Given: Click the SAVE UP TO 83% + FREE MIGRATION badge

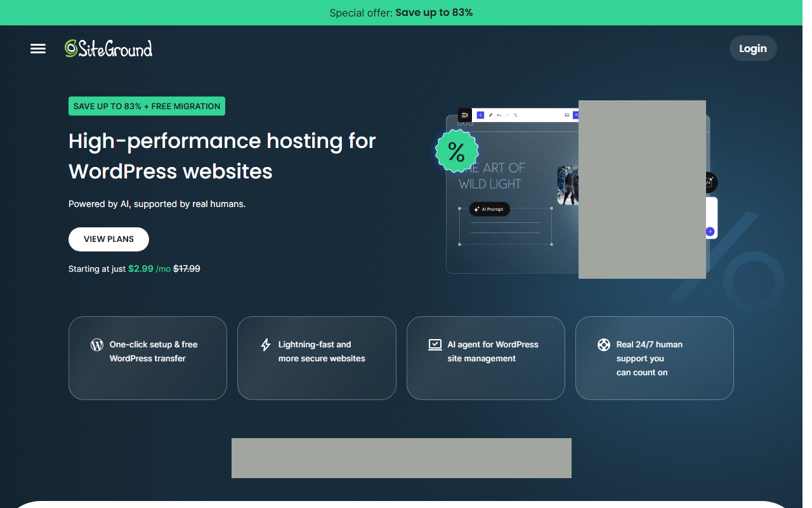Looking at the screenshot, I should (147, 106).
